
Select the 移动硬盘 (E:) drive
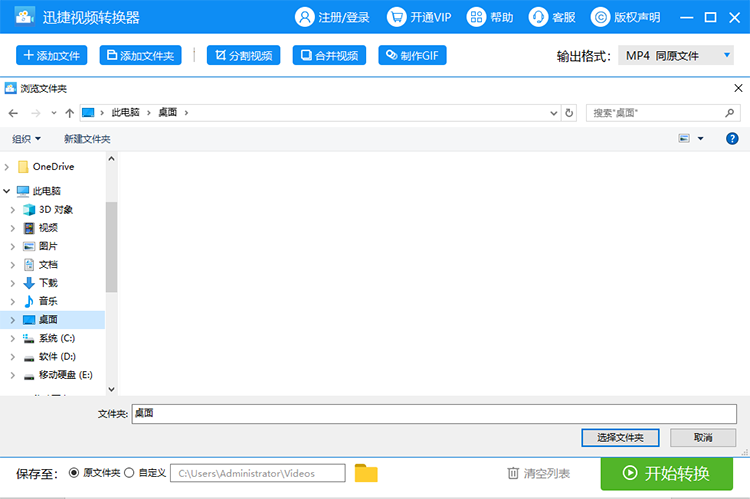(66, 375)
